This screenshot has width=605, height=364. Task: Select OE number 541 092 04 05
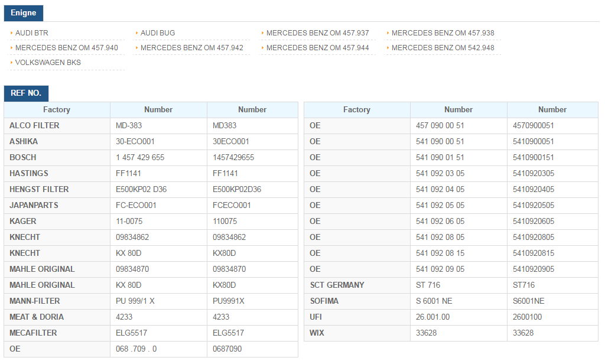point(440,190)
